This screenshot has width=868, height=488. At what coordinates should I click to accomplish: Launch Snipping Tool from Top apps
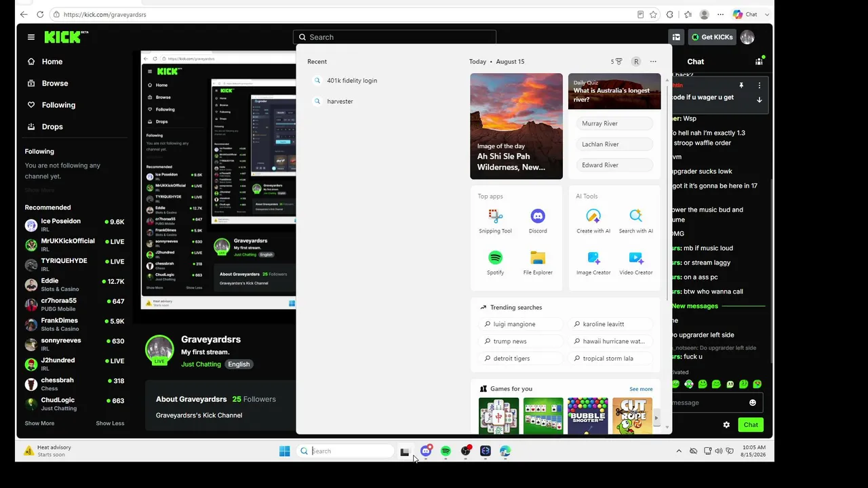(496, 221)
